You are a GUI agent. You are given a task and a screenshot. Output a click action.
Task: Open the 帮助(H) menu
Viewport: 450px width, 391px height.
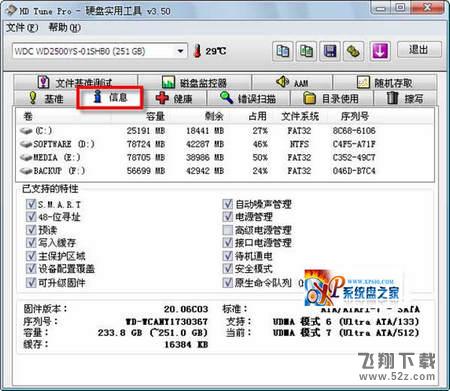point(65,27)
